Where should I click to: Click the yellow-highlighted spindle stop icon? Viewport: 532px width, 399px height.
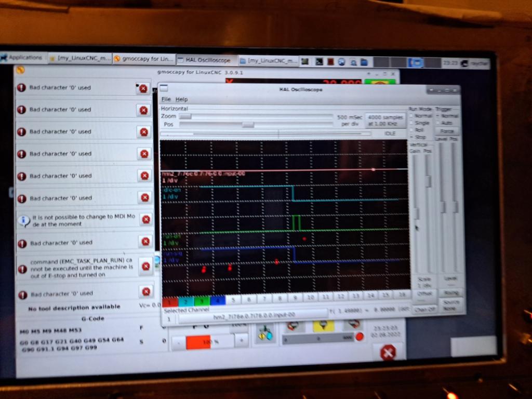tap(323, 326)
